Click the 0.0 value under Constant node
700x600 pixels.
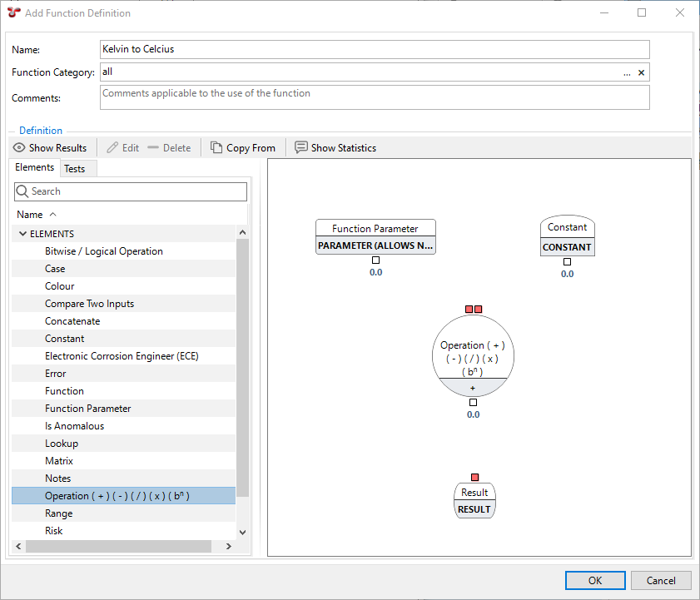(x=568, y=274)
